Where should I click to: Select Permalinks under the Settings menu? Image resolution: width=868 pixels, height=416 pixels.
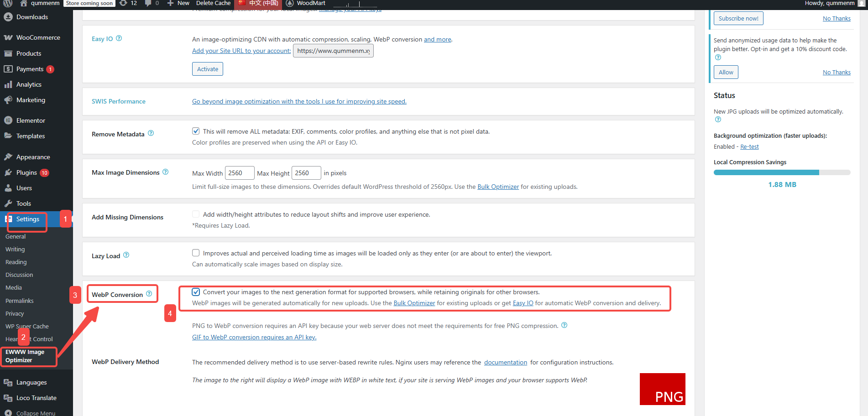[x=20, y=301]
